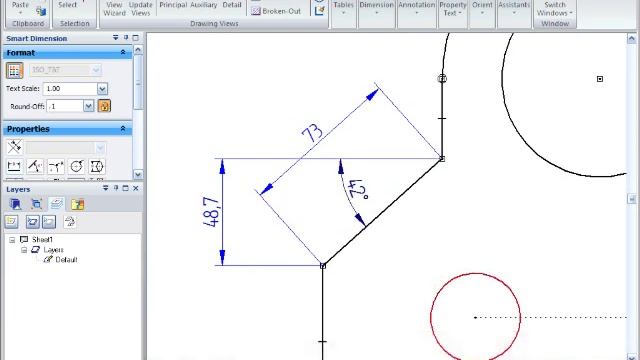
Task: Choose the angular coordinate dimension type icon
Action: click(x=56, y=167)
